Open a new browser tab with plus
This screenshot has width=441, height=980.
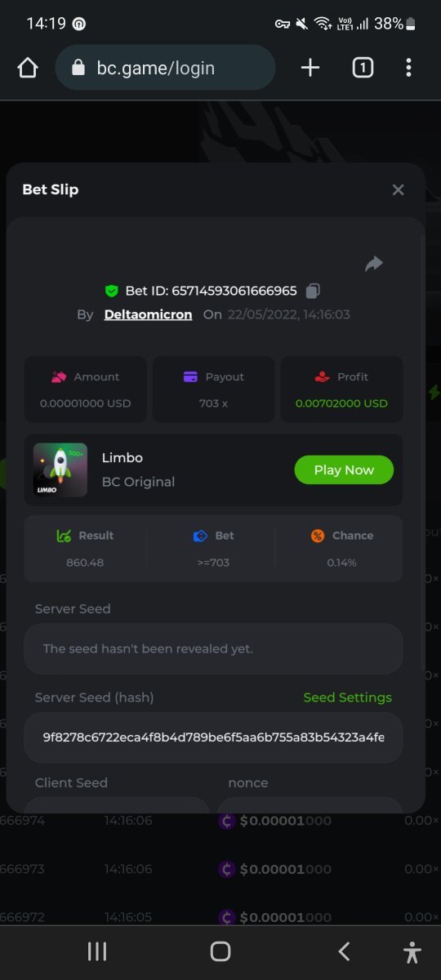(310, 68)
